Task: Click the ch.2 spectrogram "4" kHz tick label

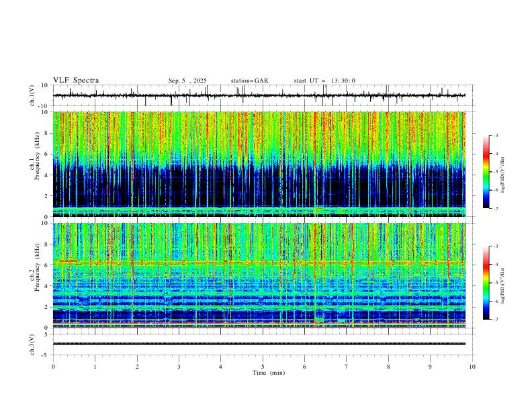Action: (47, 286)
